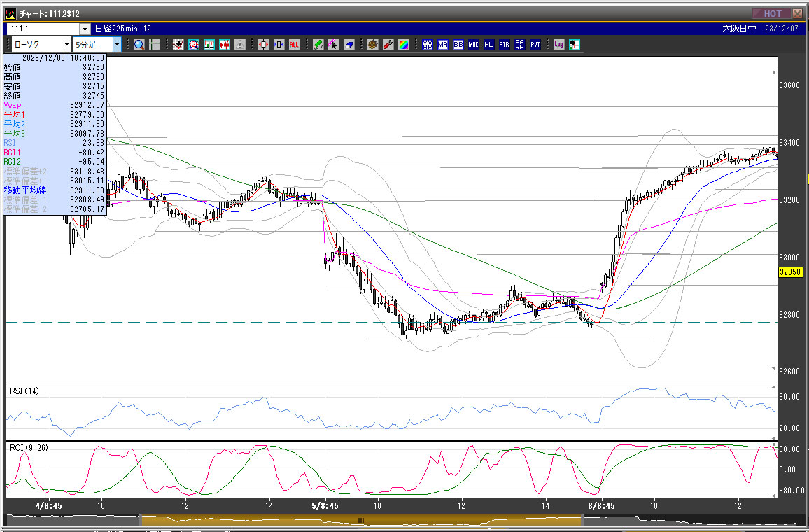Click the 終値 closing price row

click(54, 95)
